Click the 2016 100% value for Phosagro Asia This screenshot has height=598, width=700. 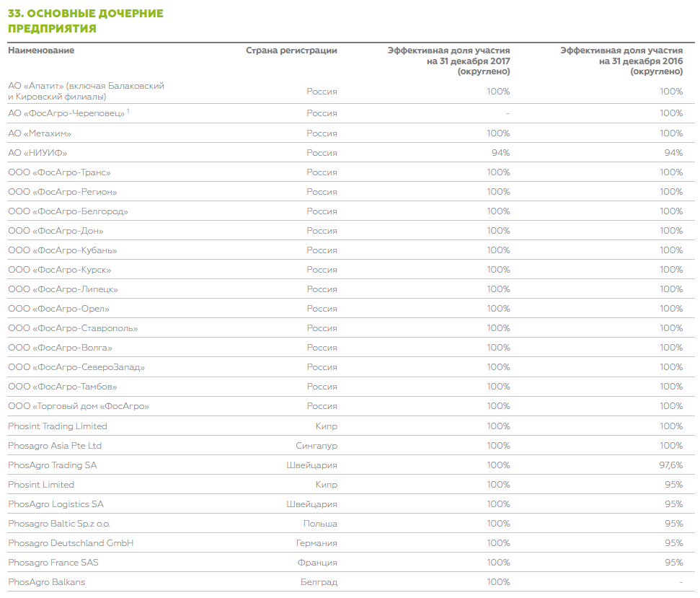pos(671,446)
